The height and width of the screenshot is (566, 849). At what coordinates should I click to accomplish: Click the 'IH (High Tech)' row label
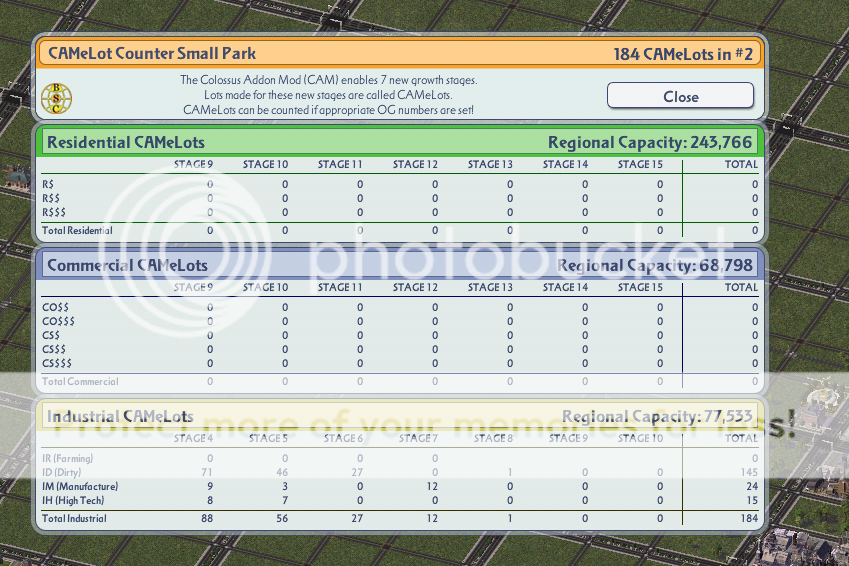(73, 500)
